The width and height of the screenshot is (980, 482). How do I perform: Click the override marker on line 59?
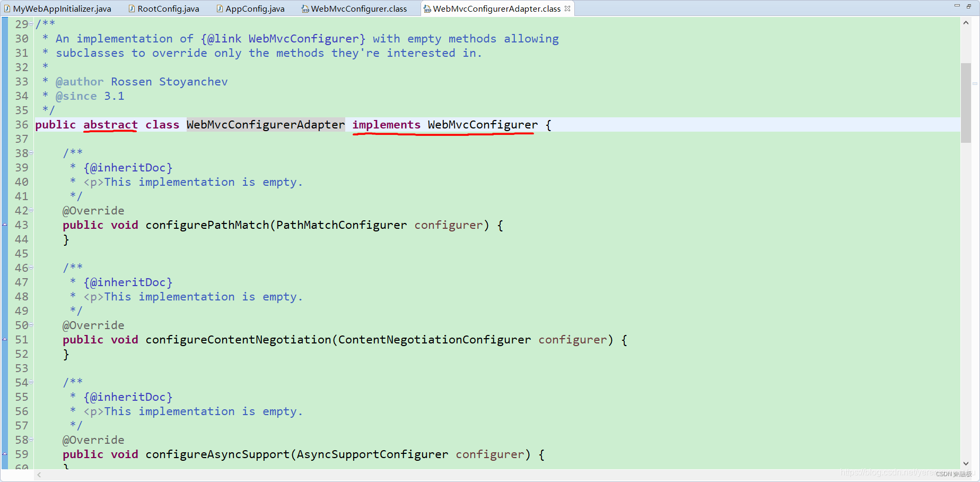click(x=5, y=454)
